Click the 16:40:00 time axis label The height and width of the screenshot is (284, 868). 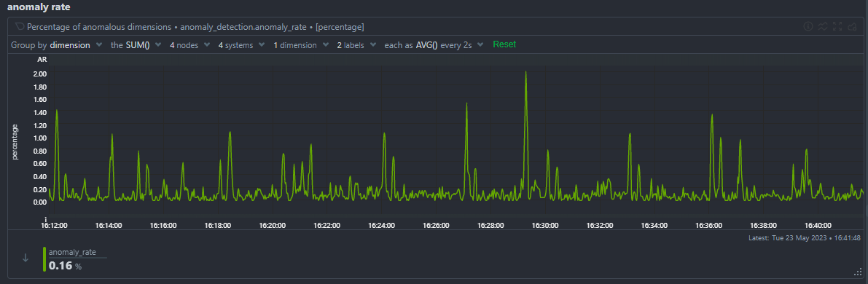818,225
